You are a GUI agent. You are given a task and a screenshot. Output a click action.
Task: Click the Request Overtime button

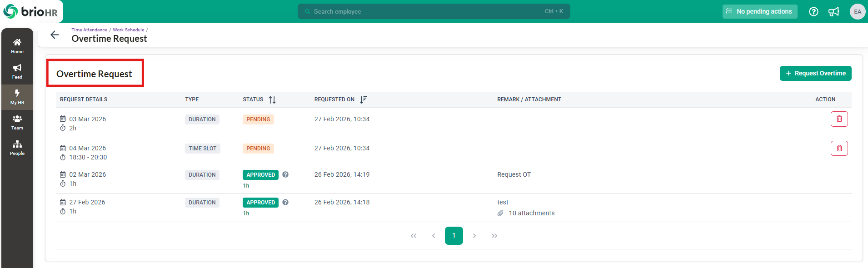815,73
